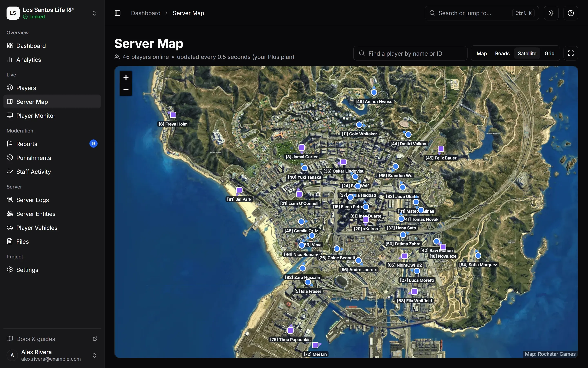Screen dimensions: 588x368
Task: Toggle the sidebar panel icon
Action: tap(117, 13)
